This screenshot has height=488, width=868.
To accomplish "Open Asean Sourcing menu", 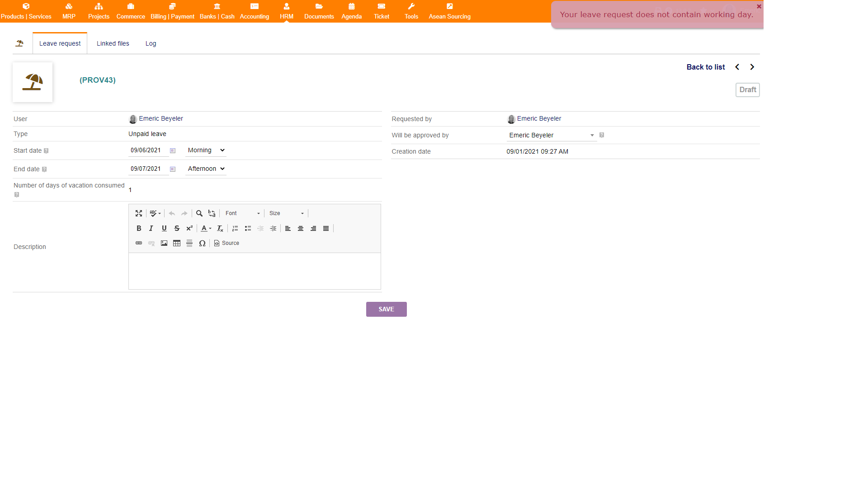I will 450,11.
